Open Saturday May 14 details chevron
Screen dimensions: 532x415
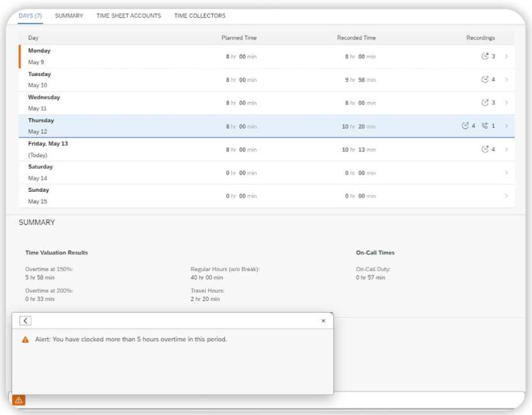point(506,173)
